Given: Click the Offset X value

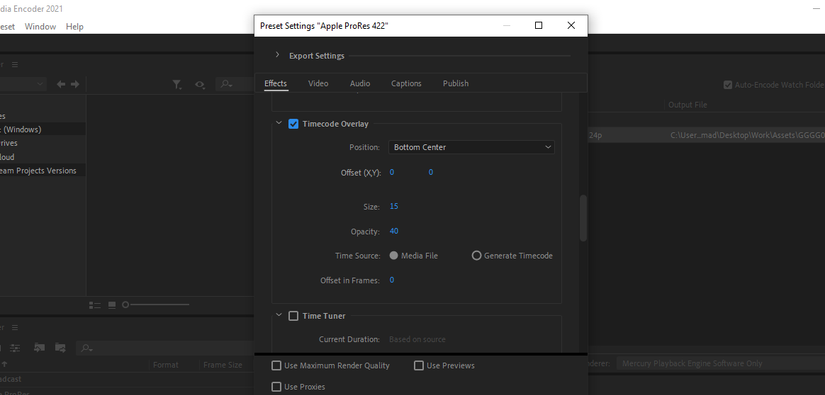Looking at the screenshot, I should [392, 173].
